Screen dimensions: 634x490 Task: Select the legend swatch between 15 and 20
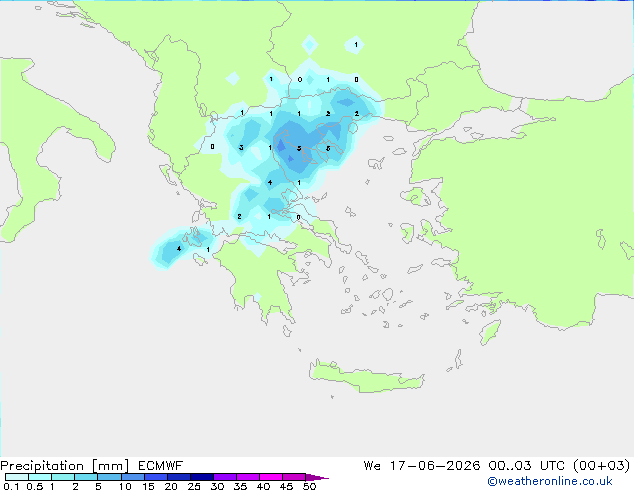coord(155,477)
